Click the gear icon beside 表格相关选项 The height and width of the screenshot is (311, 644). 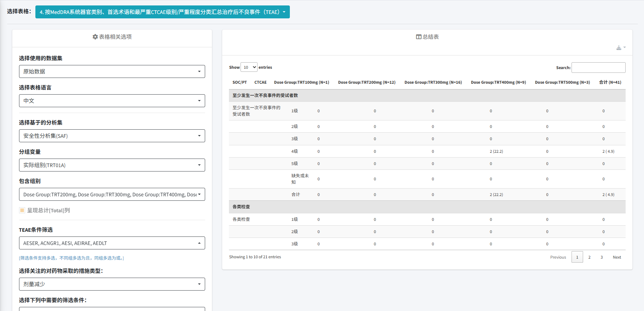(x=95, y=37)
